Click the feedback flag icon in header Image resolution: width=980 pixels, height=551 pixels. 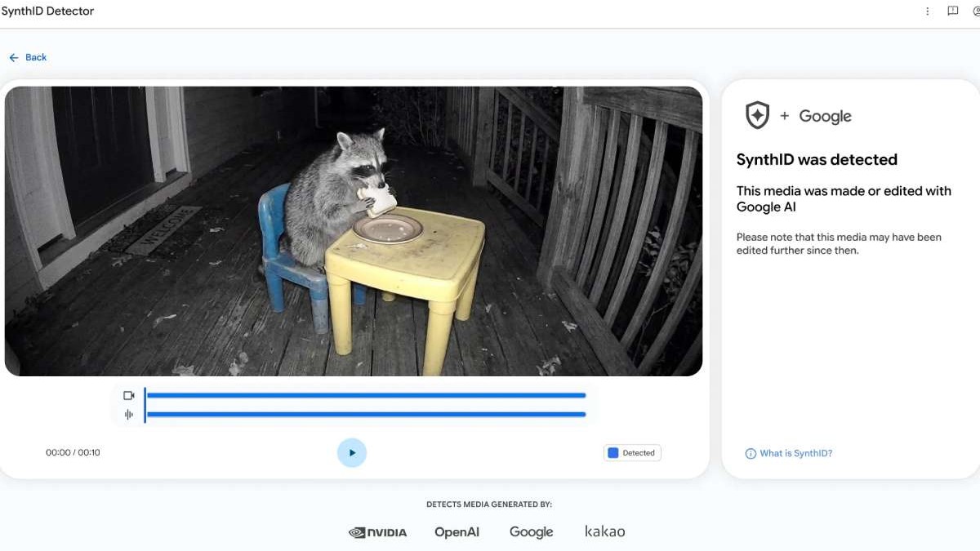point(952,11)
